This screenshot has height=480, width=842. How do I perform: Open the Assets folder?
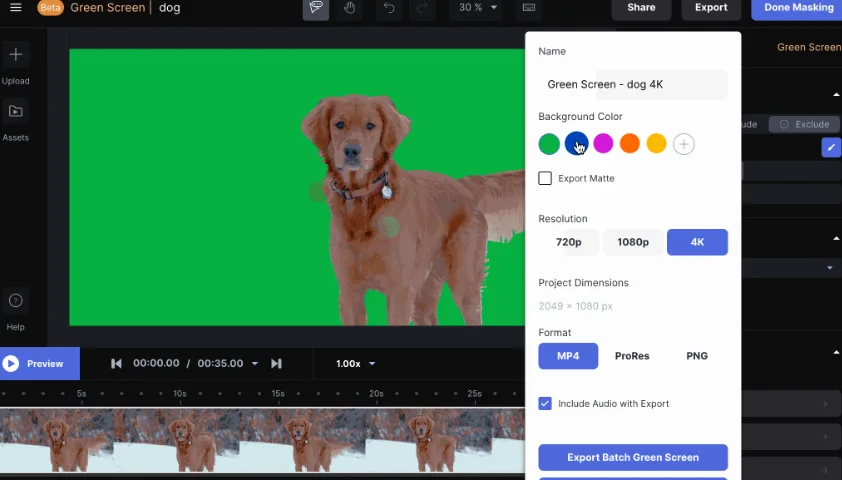(15, 112)
